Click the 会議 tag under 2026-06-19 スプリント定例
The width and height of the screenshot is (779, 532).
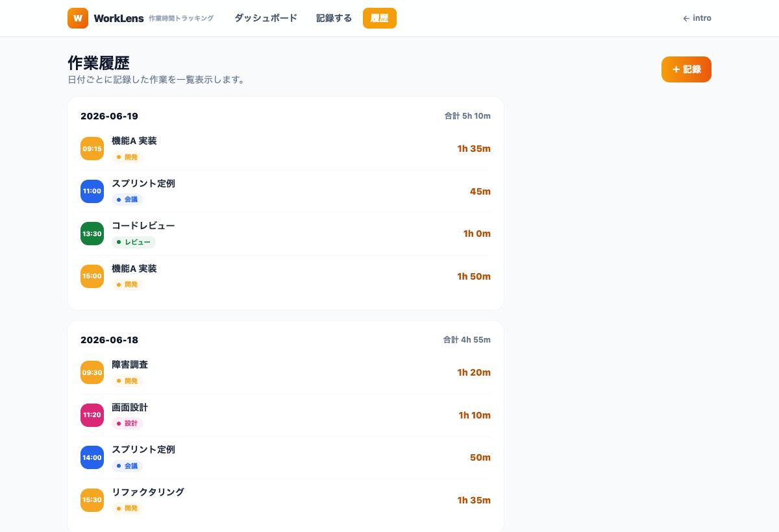click(127, 200)
